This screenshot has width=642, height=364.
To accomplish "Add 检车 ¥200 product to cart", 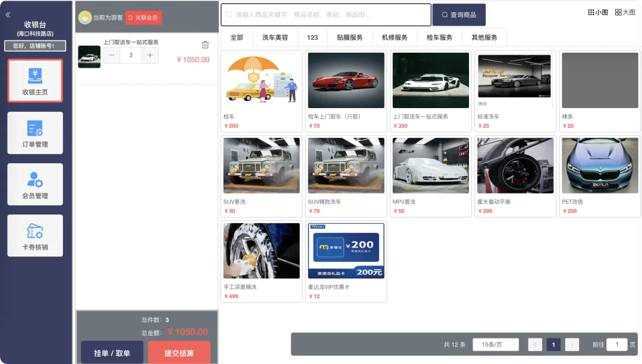I will pyautogui.click(x=262, y=91).
